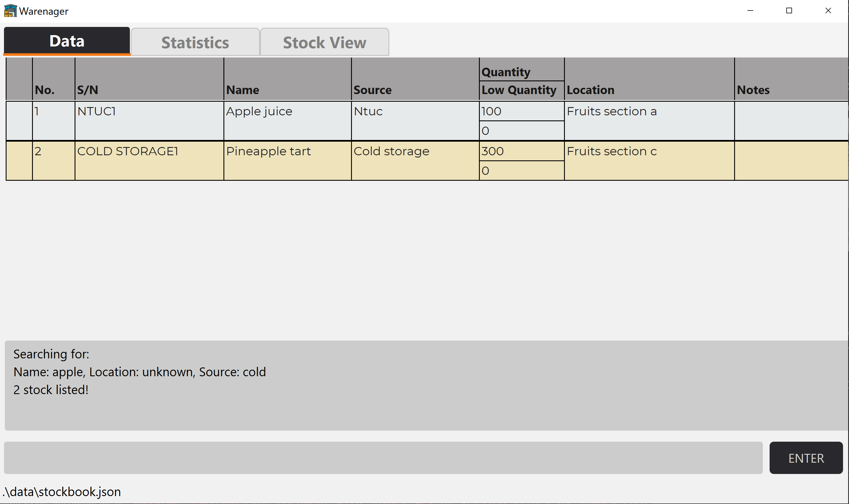The height and width of the screenshot is (504, 849).
Task: Click the 'Searching for:' result text
Action: (x=51, y=354)
